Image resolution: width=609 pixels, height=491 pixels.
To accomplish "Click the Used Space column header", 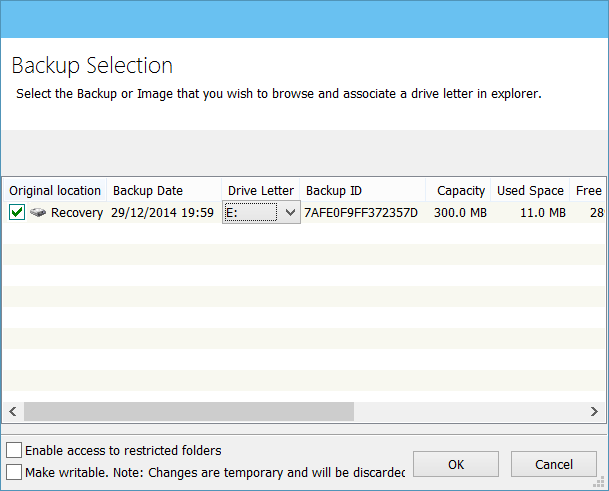I will pos(530,191).
